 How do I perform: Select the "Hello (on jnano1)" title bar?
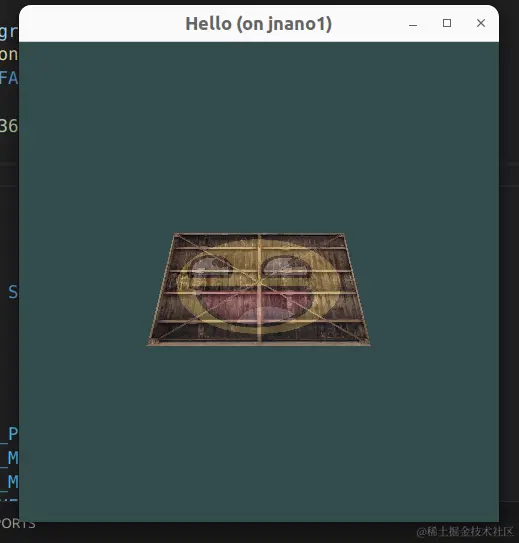tap(259, 24)
